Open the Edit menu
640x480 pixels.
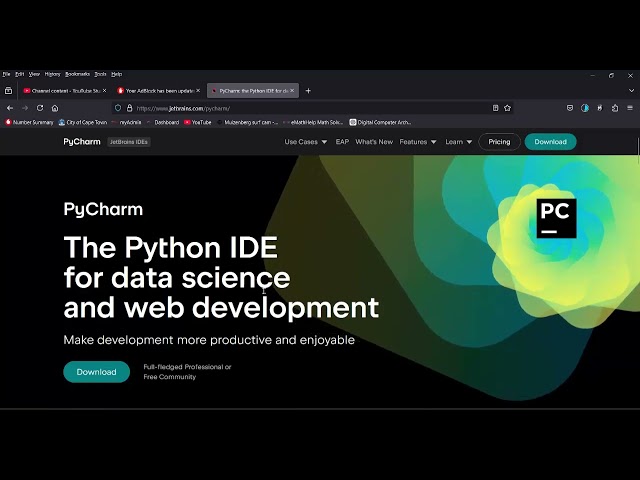click(x=20, y=74)
